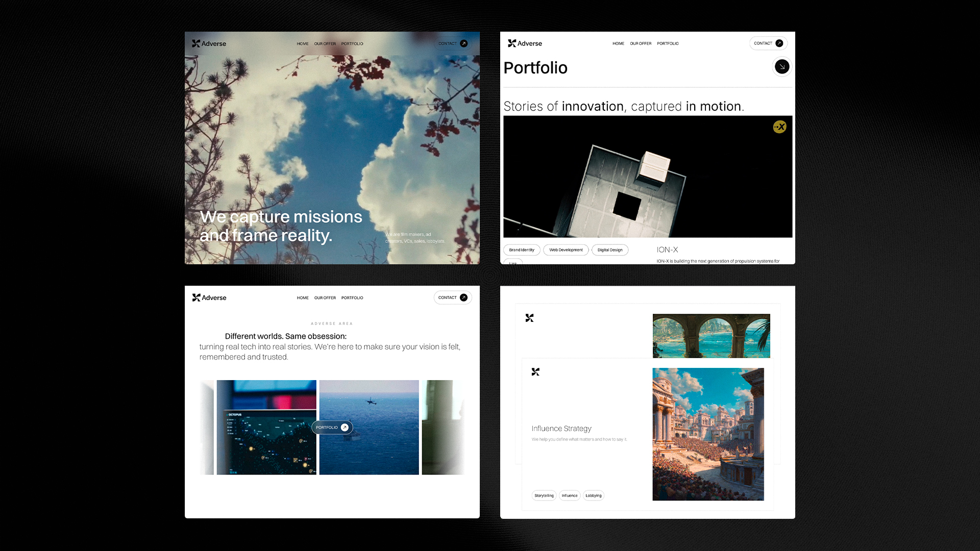Click the Adverse logo above 'Different worlds' text

coord(209,297)
